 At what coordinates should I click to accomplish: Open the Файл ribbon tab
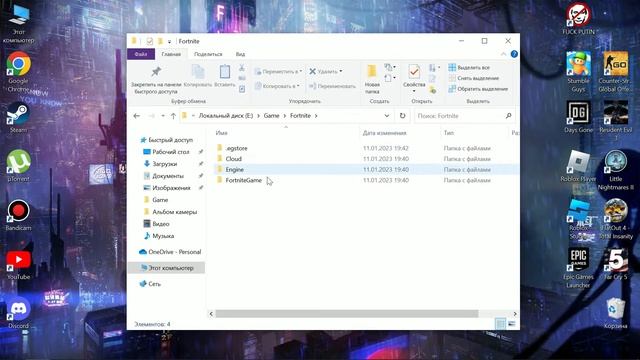point(141,54)
